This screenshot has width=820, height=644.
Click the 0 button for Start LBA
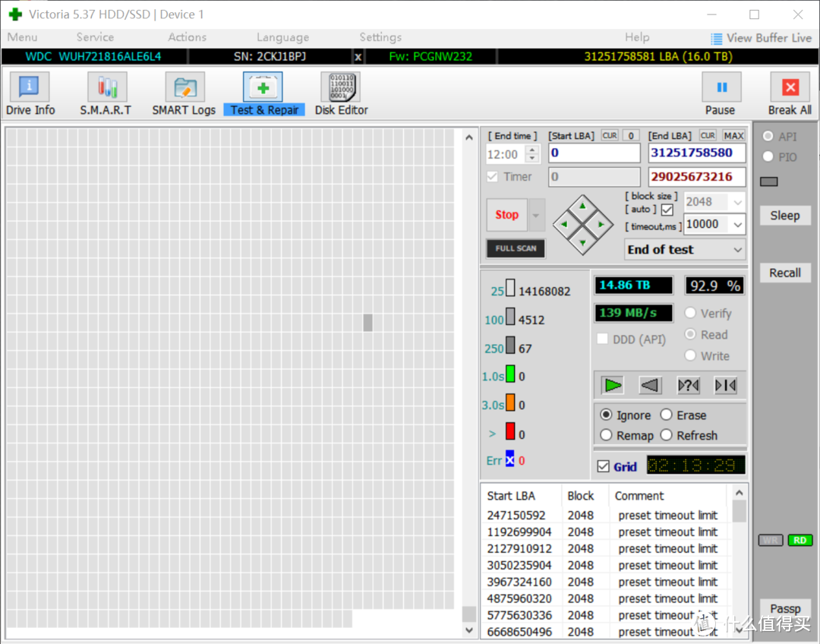coord(631,135)
